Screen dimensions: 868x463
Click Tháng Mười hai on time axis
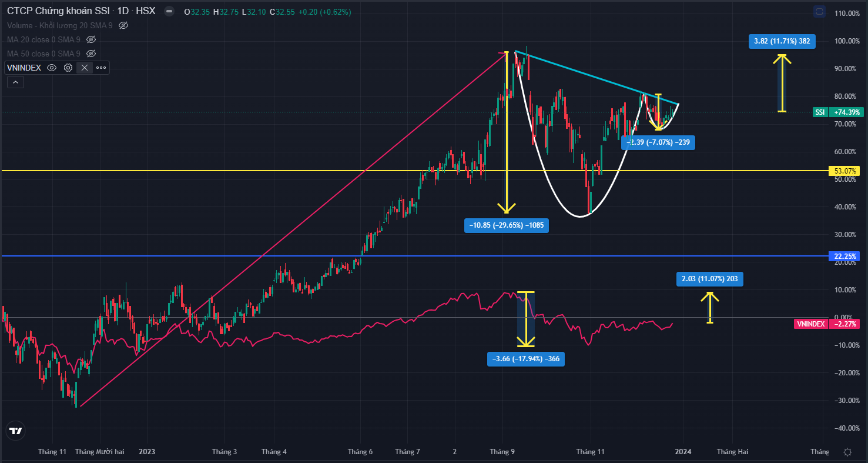click(100, 452)
